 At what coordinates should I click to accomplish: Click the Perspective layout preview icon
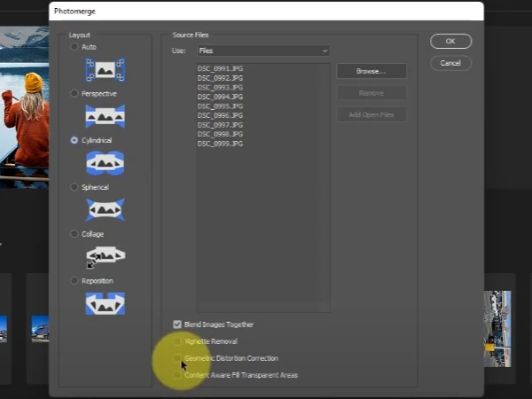pyautogui.click(x=106, y=116)
